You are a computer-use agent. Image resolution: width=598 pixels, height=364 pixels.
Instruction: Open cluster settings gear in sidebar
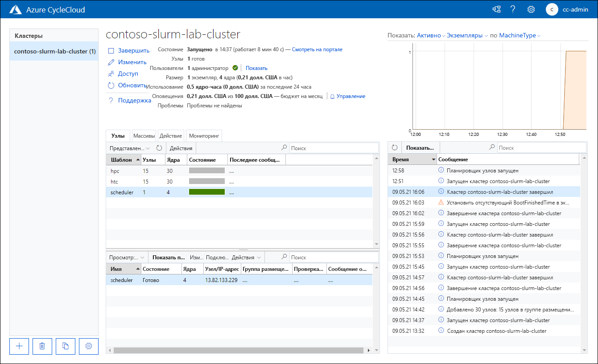point(89,346)
